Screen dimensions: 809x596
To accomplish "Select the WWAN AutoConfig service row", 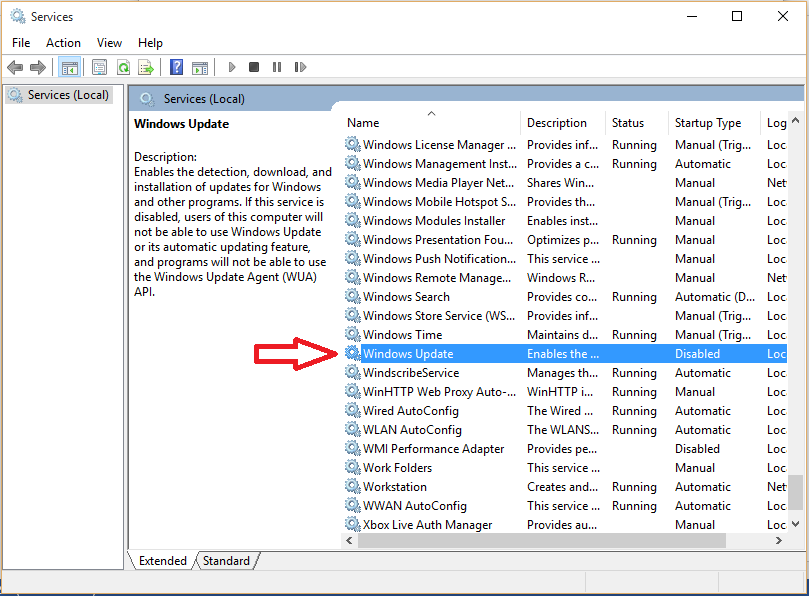I will point(564,506).
